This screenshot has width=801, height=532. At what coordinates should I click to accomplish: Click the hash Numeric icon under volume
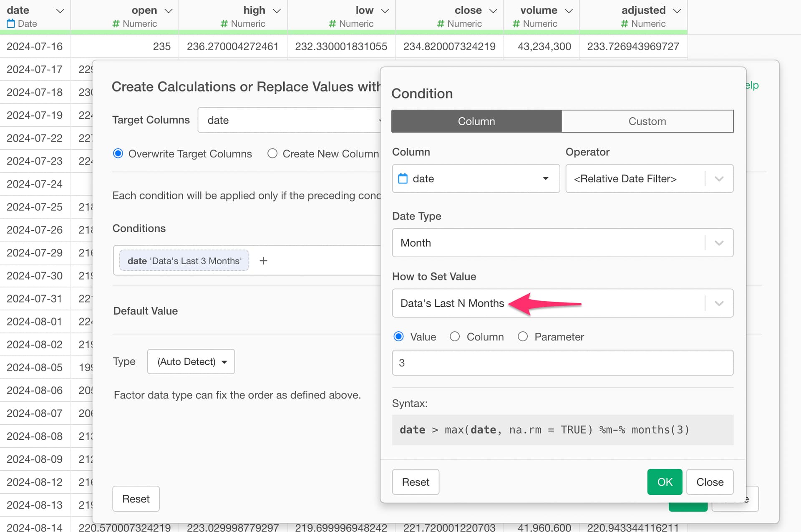(516, 24)
